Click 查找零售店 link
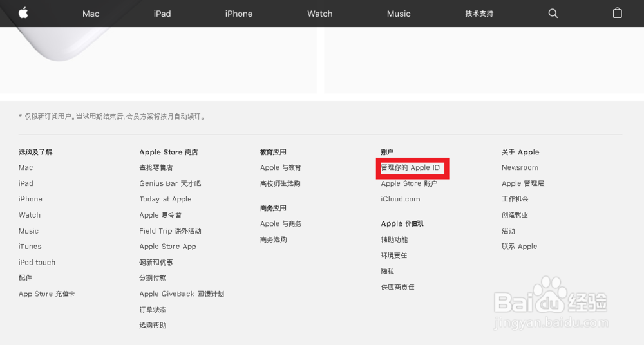 (x=156, y=167)
